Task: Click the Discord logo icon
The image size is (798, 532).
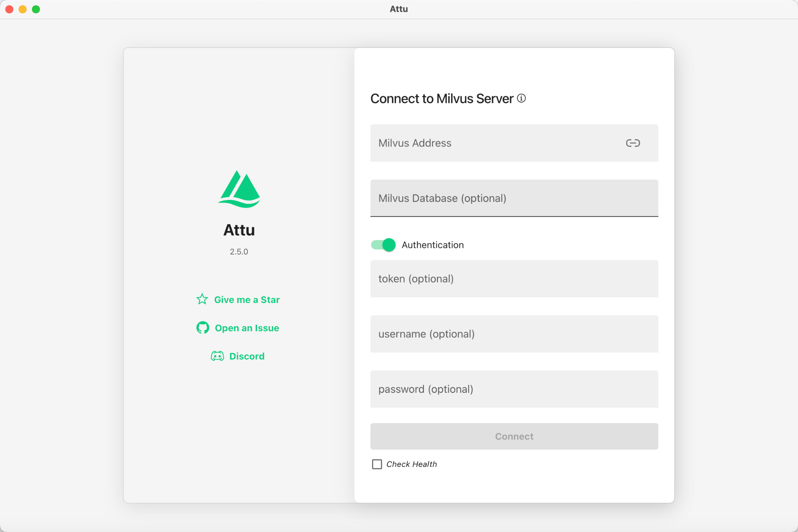Action: (217, 356)
